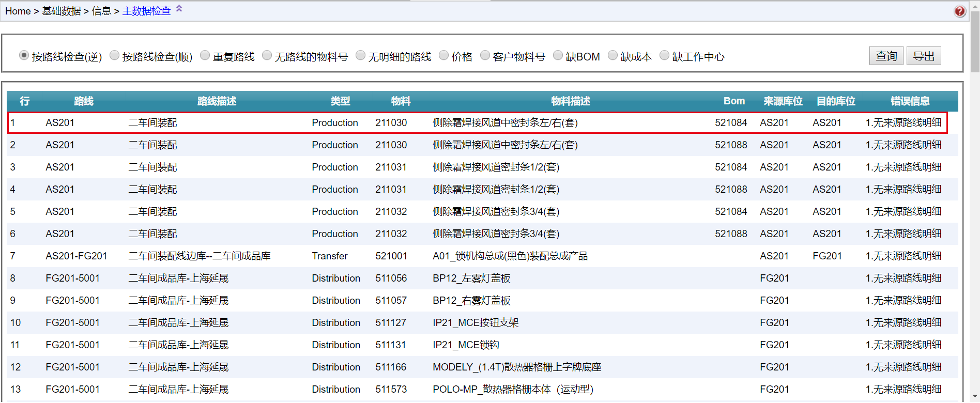Select 价格 radio button
Viewport: 980px width, 403px height.
444,55
